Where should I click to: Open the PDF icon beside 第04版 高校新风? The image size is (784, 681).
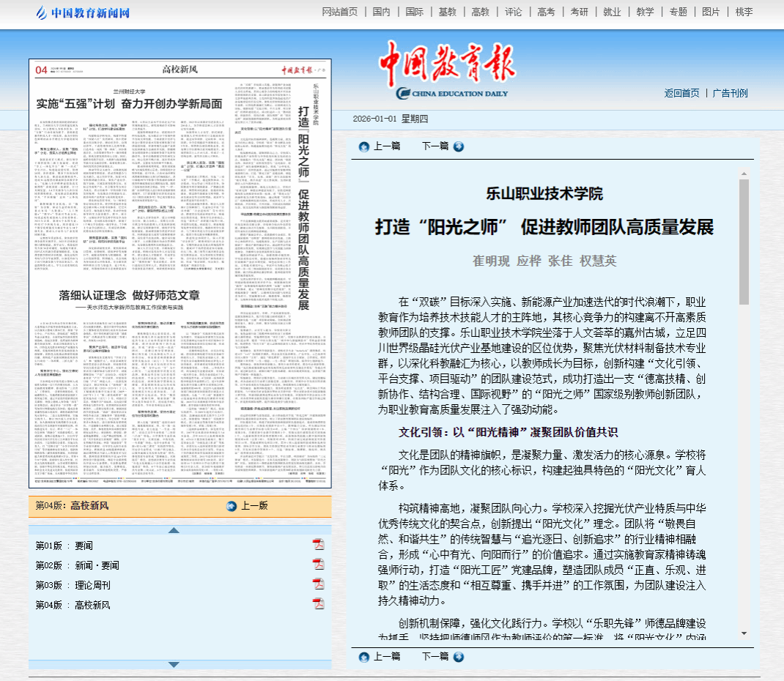point(318,604)
